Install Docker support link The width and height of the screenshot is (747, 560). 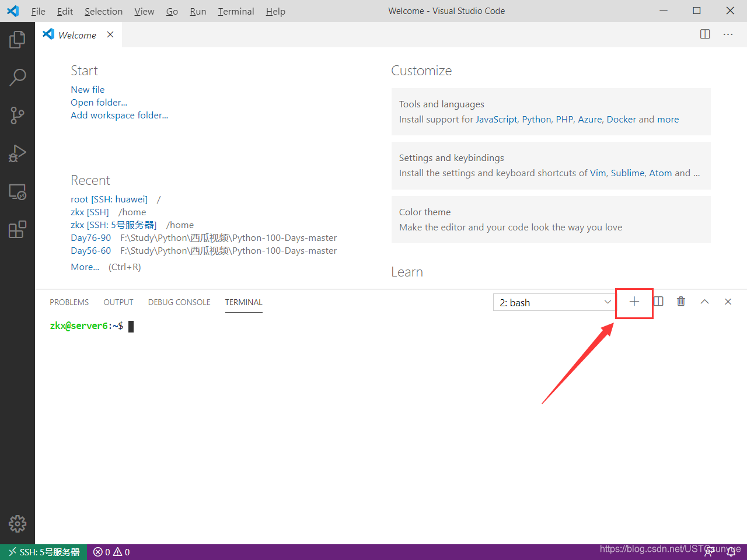click(621, 119)
